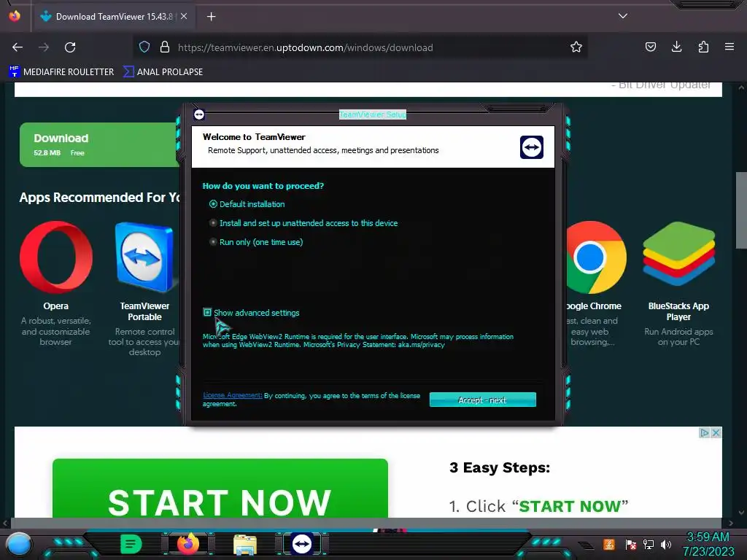Screen dimensions: 747x560
Task: Bookmark page with star icon
Action: [x=576, y=47]
